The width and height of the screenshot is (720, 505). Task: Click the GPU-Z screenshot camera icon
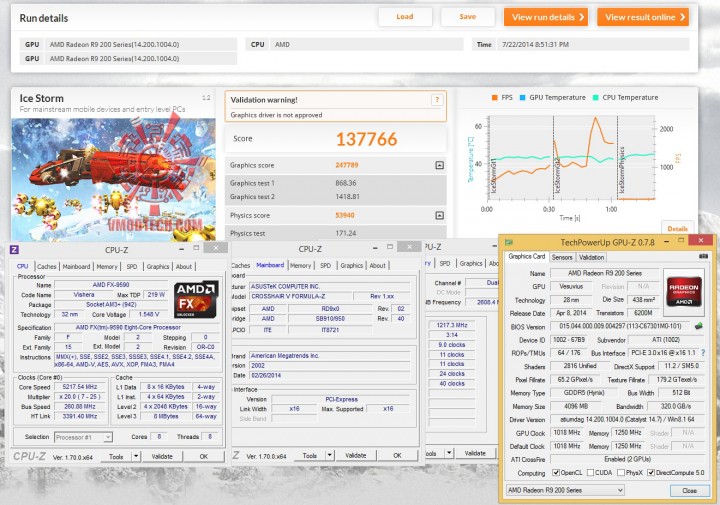(703, 257)
